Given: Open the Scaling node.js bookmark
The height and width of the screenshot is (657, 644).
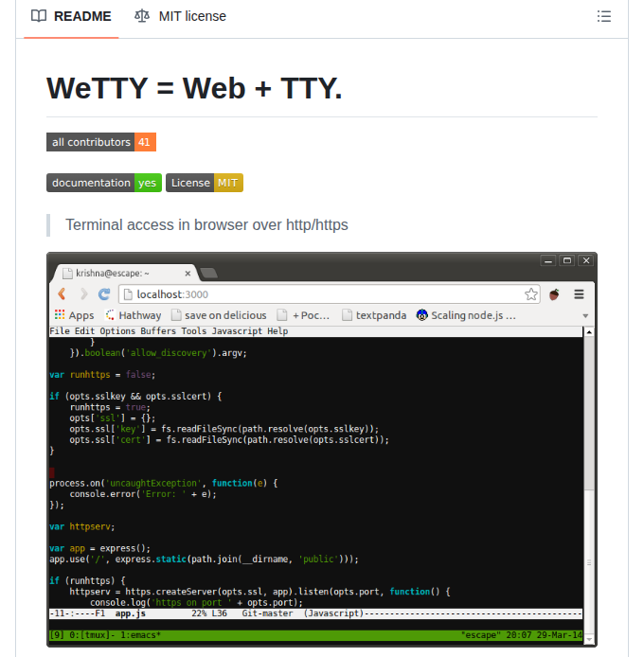Looking at the screenshot, I should pyautogui.click(x=466, y=315).
